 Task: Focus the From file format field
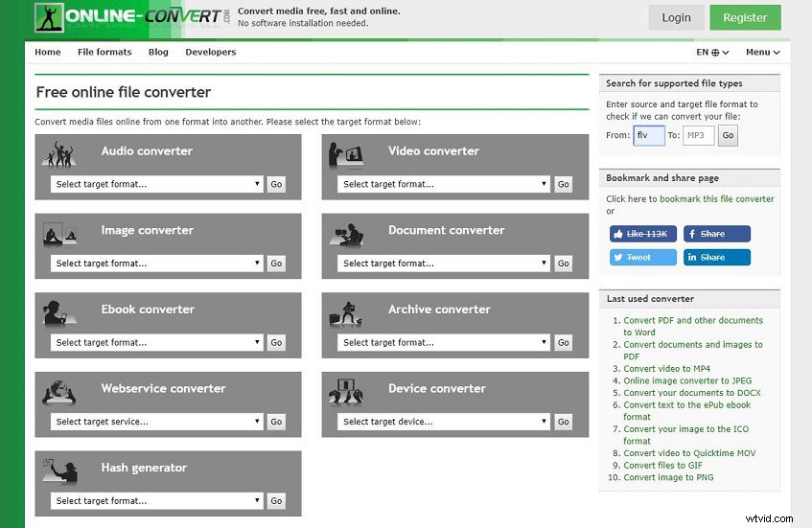pyautogui.click(x=649, y=136)
